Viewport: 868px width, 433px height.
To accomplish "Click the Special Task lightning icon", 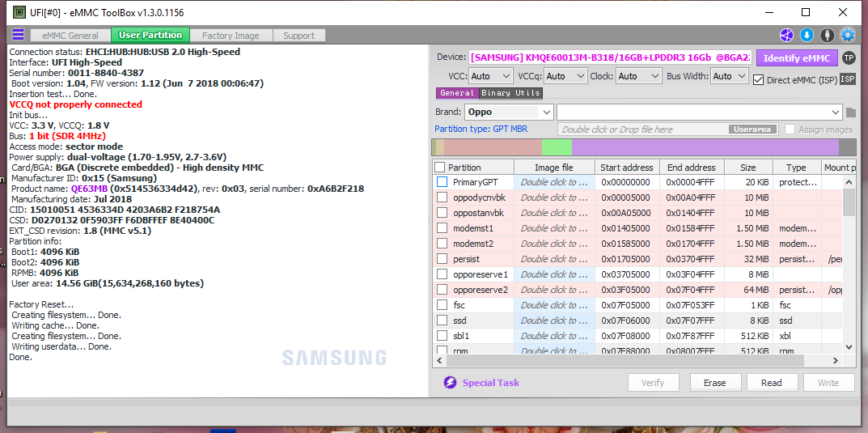I will [450, 383].
